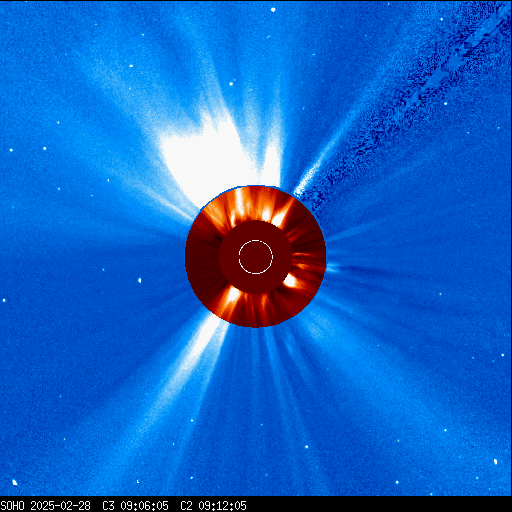This screenshot has height=512, width=512.
Task: Click the elongated bright object in bottom-right corner
Action: tap(495, 462)
